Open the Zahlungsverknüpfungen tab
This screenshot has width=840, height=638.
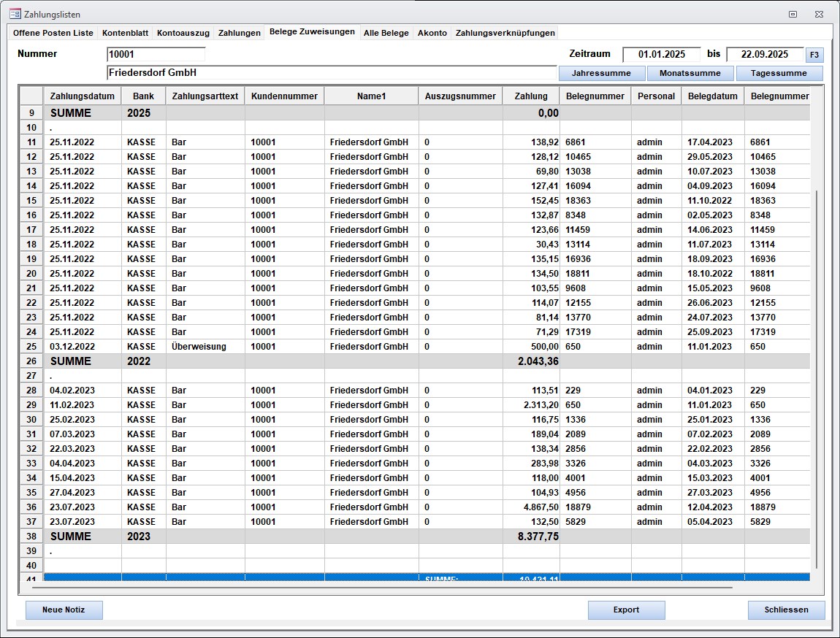pos(505,33)
